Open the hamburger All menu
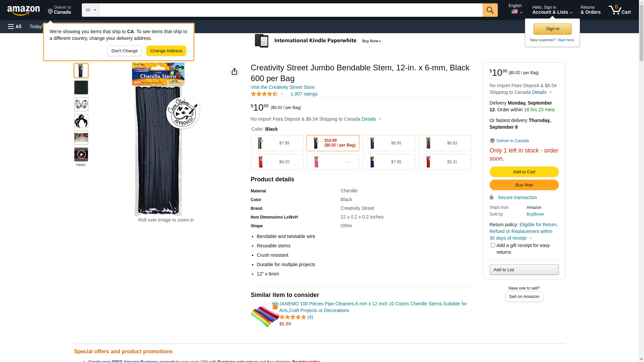 [x=15, y=26]
